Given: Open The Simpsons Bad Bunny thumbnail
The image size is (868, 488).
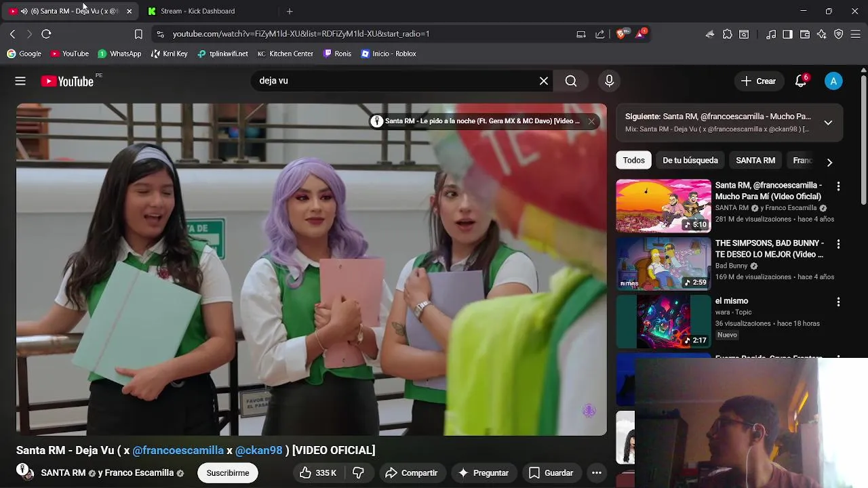Looking at the screenshot, I should pos(663,264).
